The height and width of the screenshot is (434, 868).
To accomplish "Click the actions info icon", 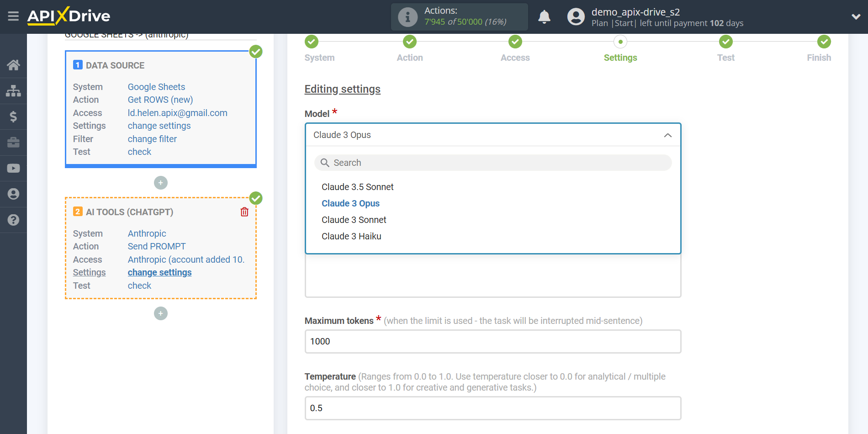I will tap(408, 17).
